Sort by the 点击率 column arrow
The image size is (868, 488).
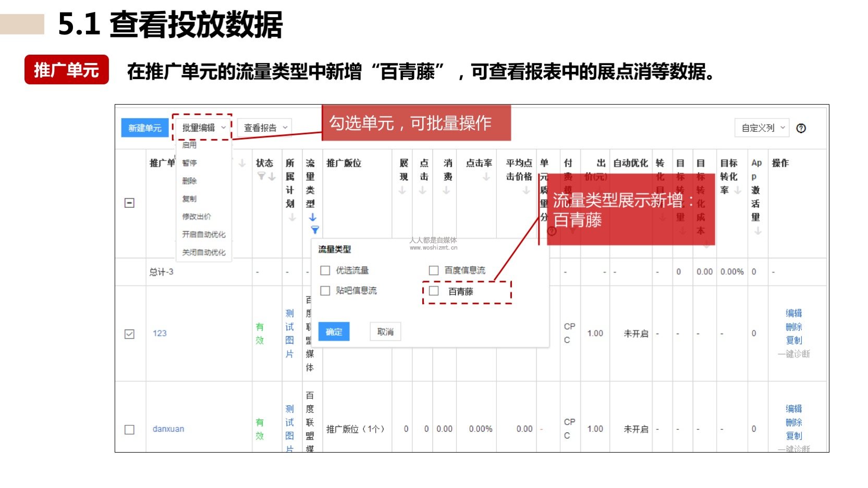486,177
